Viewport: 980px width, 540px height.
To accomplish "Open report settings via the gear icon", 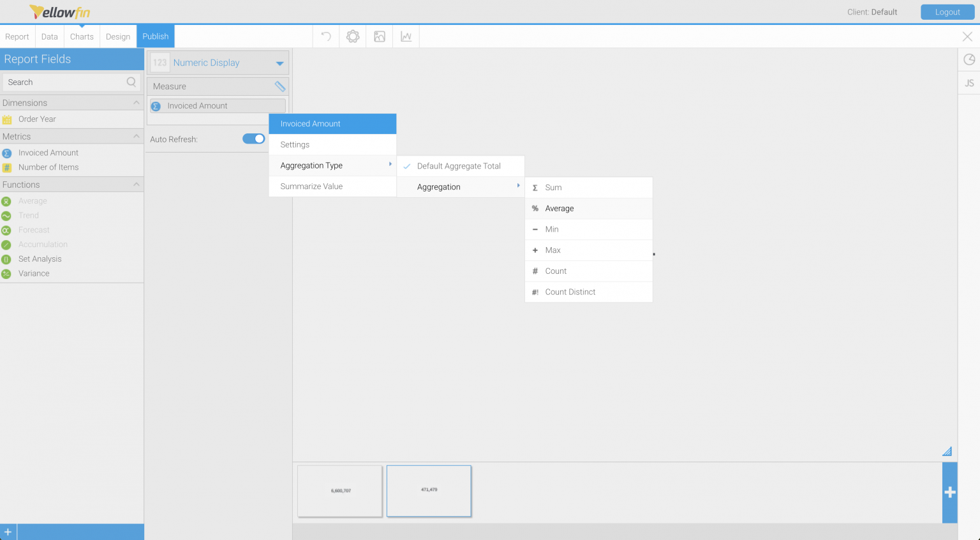I will click(x=352, y=36).
